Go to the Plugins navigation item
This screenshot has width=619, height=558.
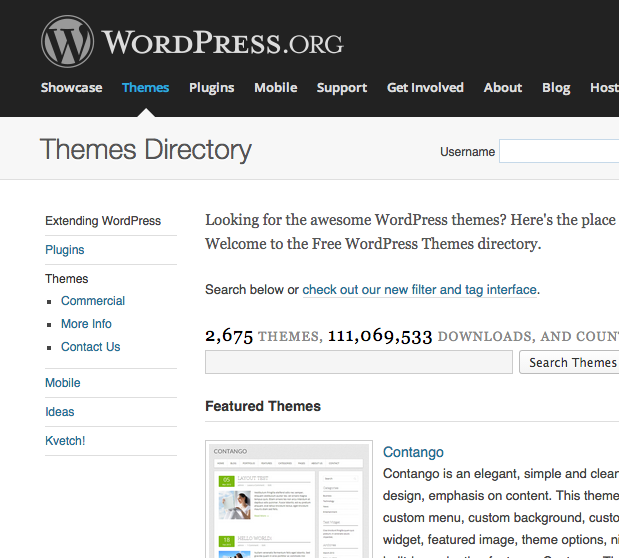pyautogui.click(x=212, y=88)
